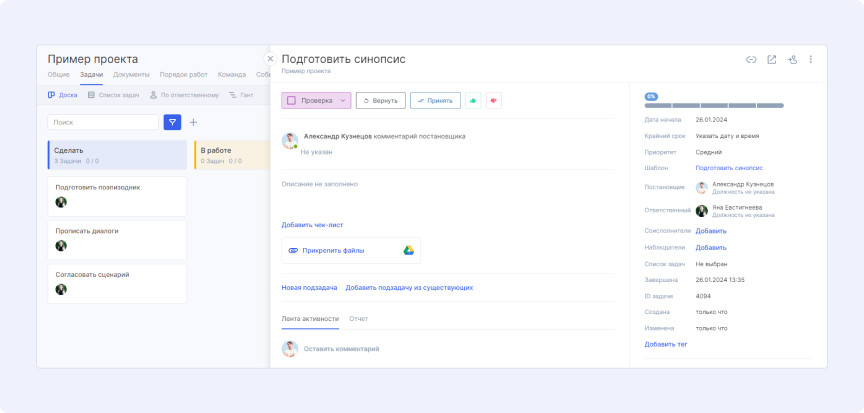Switch to По ответственному view

tap(184, 95)
